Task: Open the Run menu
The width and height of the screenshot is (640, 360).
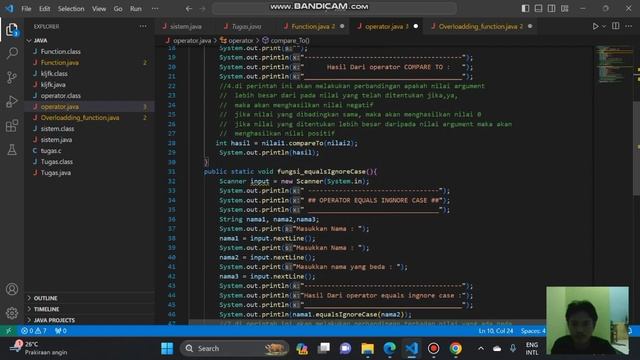Action: click(136, 8)
